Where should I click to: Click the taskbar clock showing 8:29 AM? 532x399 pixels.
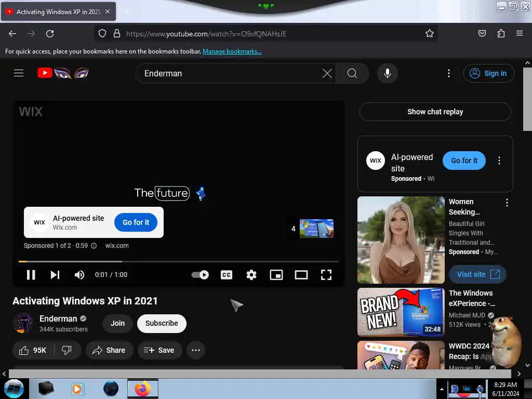506,389
